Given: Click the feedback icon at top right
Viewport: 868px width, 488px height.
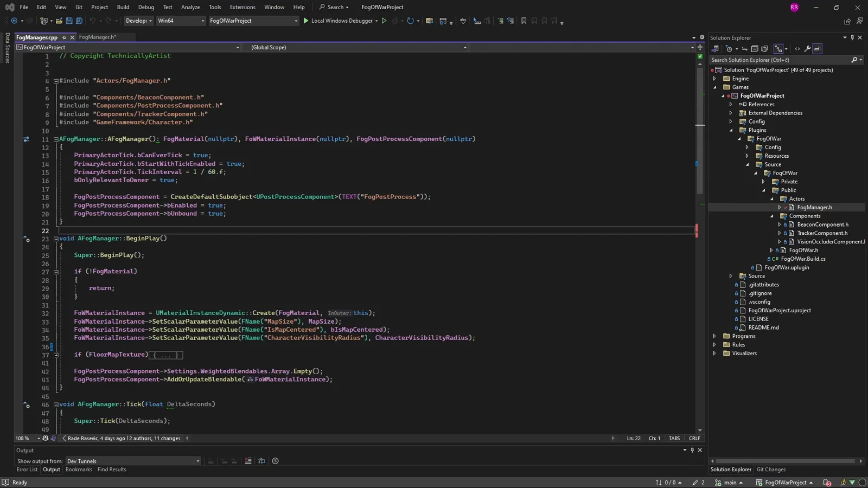Looking at the screenshot, I should point(859,21).
